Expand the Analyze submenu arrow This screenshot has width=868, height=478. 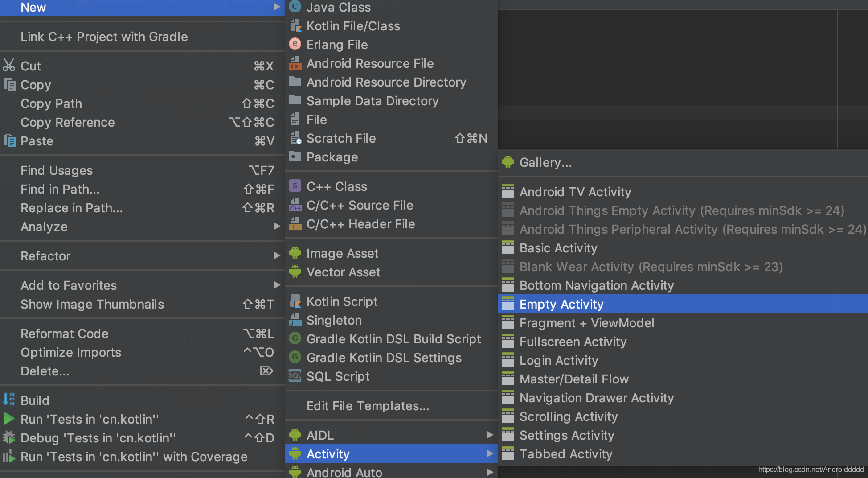point(277,227)
